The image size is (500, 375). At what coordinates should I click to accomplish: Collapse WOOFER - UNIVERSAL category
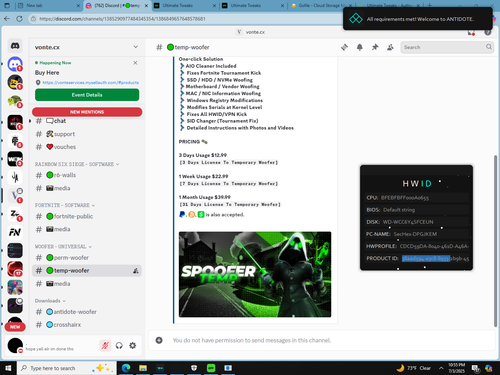pos(63,246)
